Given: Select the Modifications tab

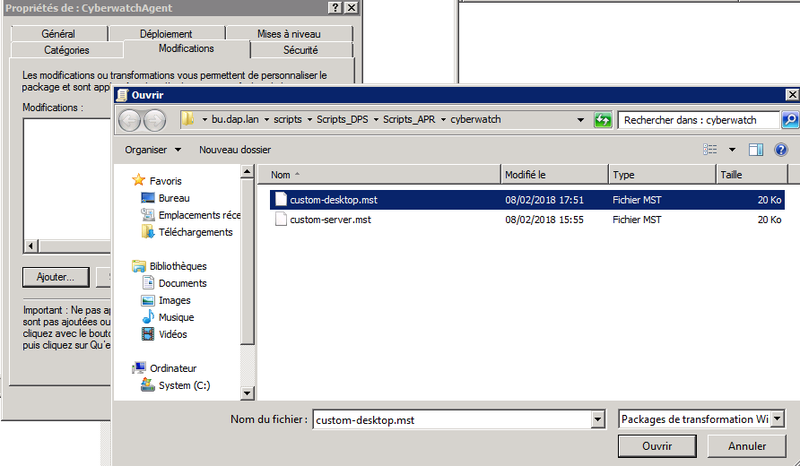Looking at the screenshot, I should click(186, 48).
